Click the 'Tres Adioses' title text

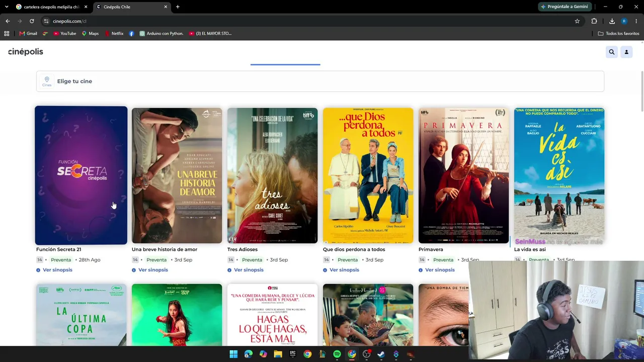tap(243, 249)
